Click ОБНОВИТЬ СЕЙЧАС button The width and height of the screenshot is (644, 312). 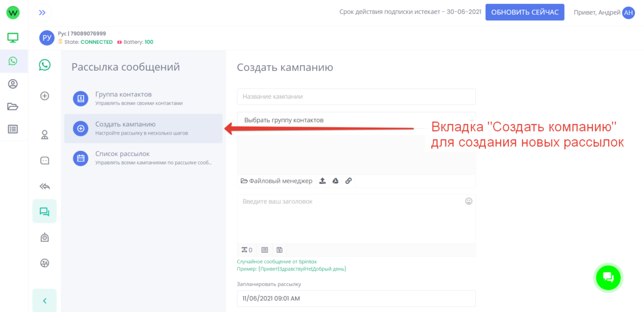pyautogui.click(x=525, y=12)
